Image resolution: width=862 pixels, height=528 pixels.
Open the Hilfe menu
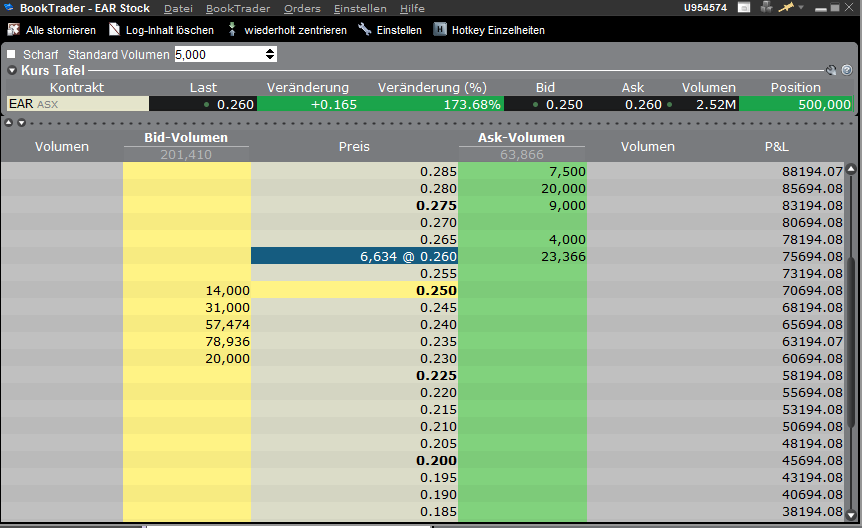coord(412,8)
